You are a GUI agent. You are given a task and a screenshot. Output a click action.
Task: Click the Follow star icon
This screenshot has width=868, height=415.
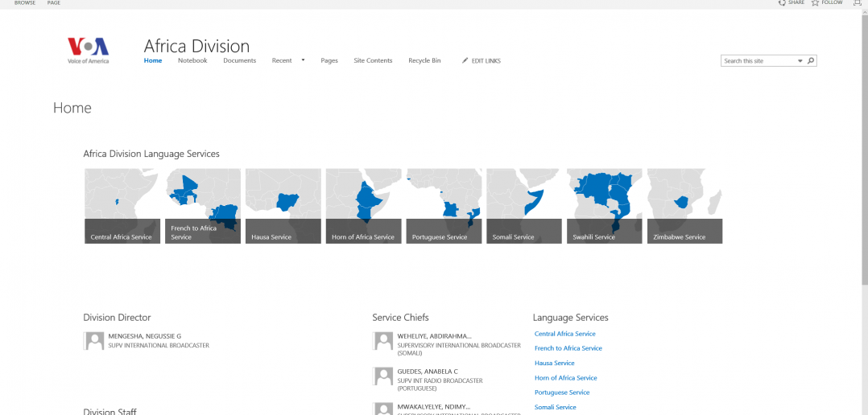click(815, 2)
